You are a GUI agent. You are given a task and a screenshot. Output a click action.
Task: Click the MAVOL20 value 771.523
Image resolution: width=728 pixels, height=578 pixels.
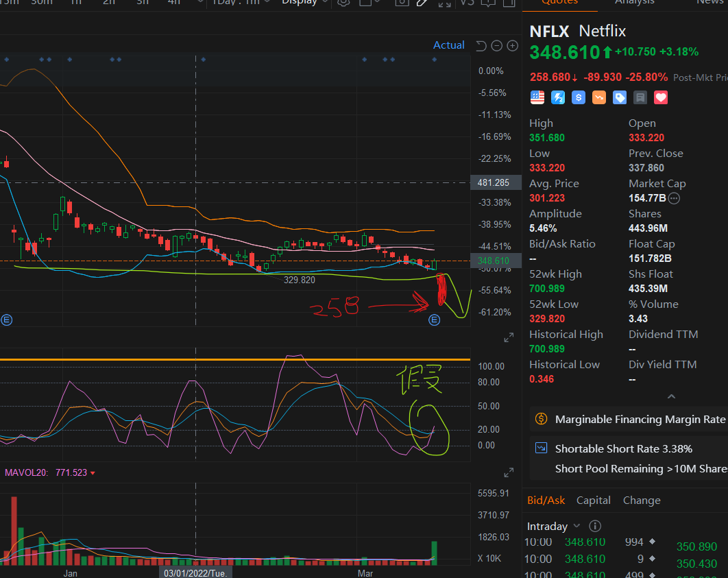(71, 472)
